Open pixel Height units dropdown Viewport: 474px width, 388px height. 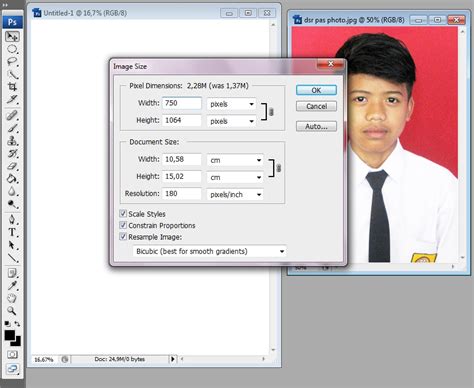(x=231, y=121)
